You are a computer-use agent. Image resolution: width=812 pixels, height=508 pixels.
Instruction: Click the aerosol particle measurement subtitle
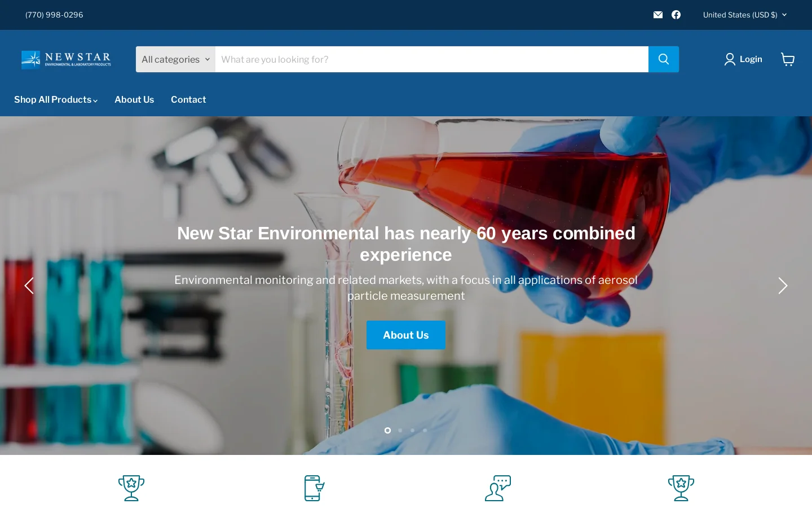click(406, 288)
